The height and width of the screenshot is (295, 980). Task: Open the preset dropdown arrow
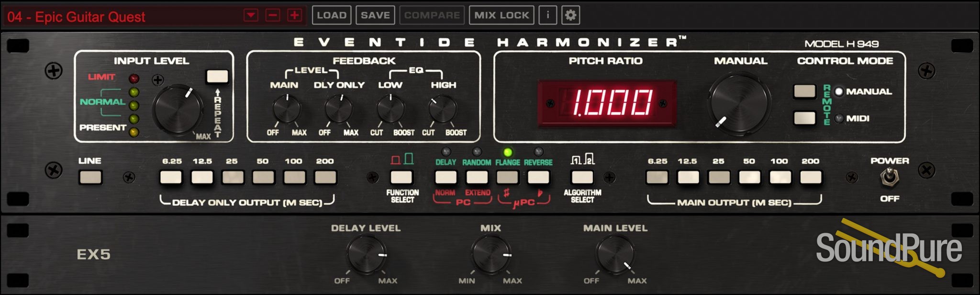251,15
